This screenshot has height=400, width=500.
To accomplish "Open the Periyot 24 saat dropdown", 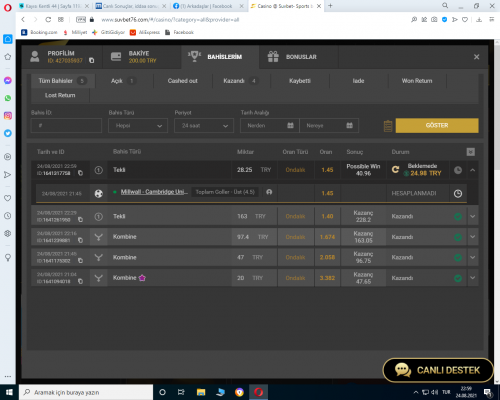I will [x=204, y=126].
